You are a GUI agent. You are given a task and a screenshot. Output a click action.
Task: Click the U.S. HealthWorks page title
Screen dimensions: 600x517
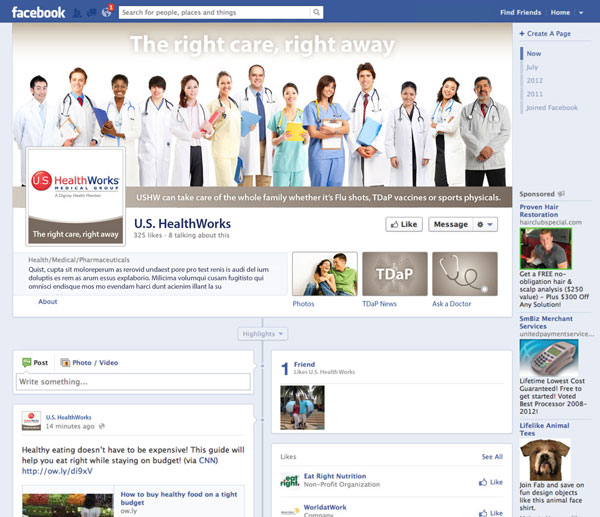pos(182,223)
